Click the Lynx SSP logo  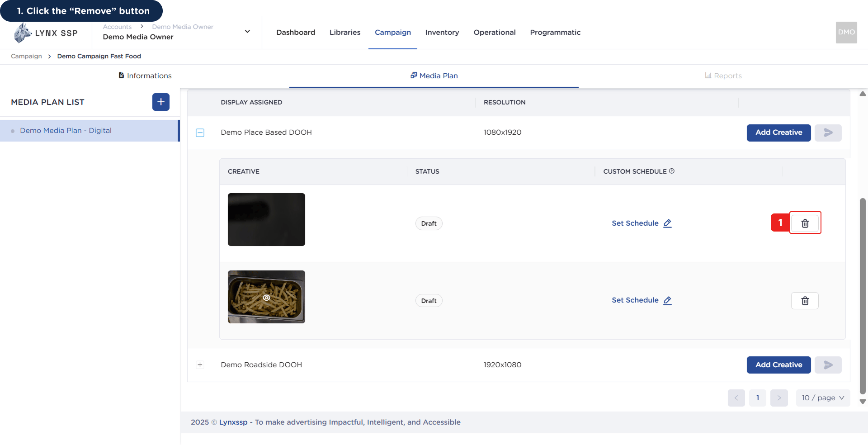tap(46, 33)
